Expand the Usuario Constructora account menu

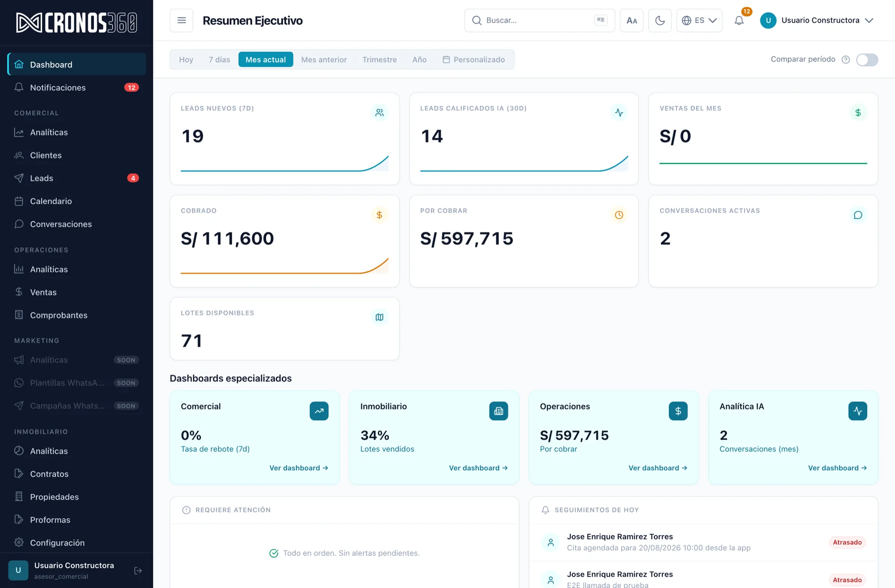tap(817, 21)
